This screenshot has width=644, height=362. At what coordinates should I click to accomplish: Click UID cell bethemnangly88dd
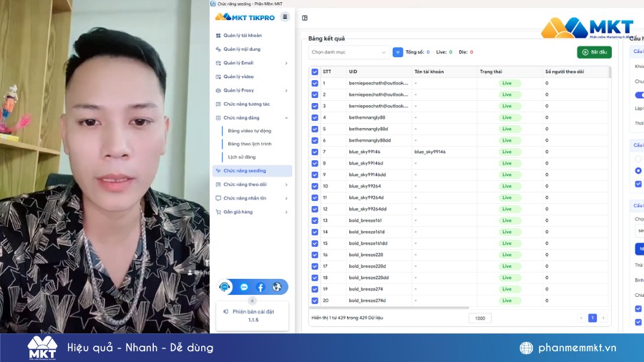[370, 140]
